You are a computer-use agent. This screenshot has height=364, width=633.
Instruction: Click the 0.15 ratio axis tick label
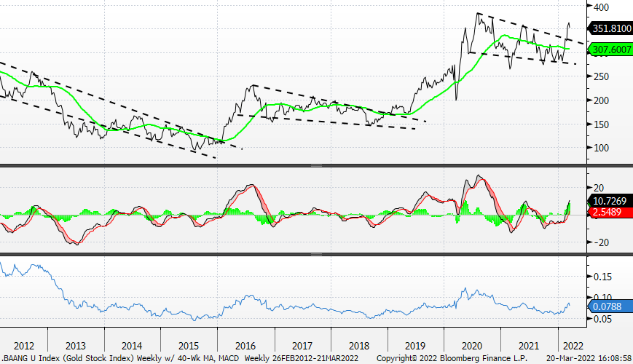point(602,277)
